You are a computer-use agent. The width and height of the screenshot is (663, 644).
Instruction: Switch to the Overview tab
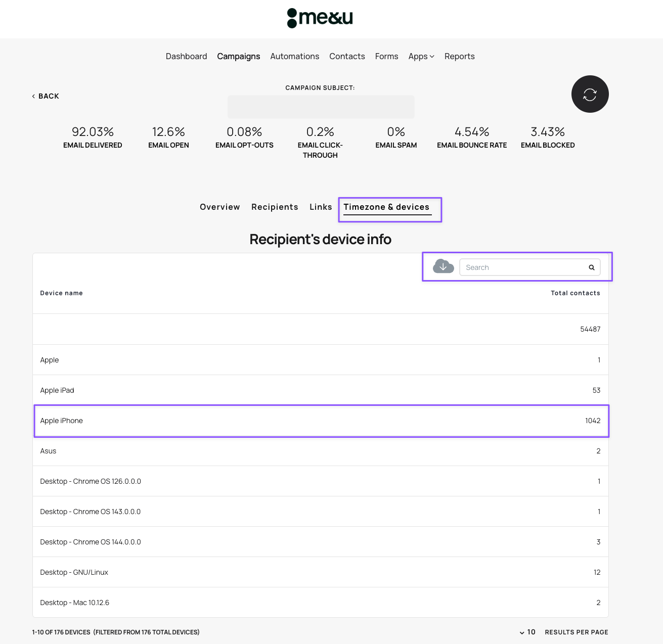point(219,207)
